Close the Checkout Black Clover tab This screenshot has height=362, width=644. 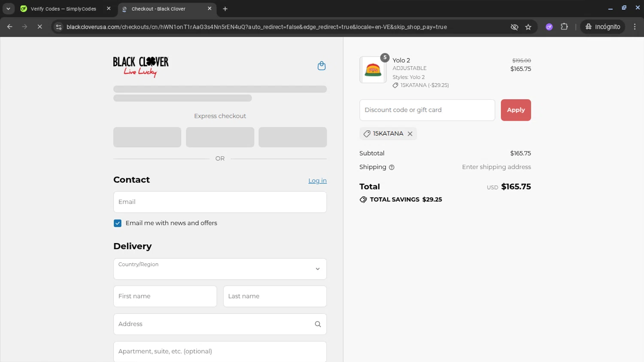coord(210,9)
